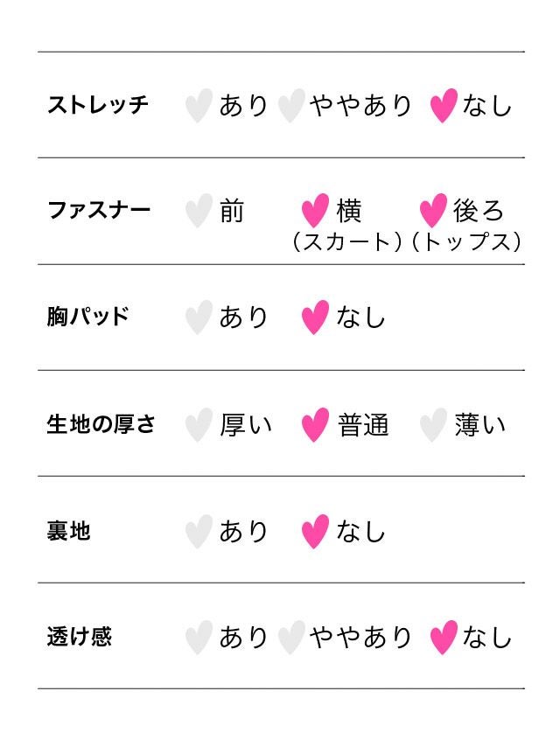Click the pink heart for ファスナー 後ろ

click(x=433, y=211)
